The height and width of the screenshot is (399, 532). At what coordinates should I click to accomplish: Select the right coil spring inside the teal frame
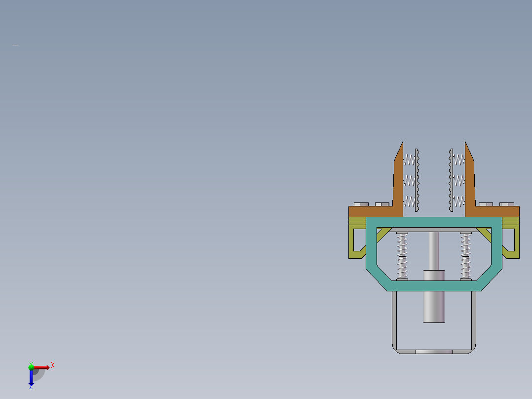(x=466, y=256)
